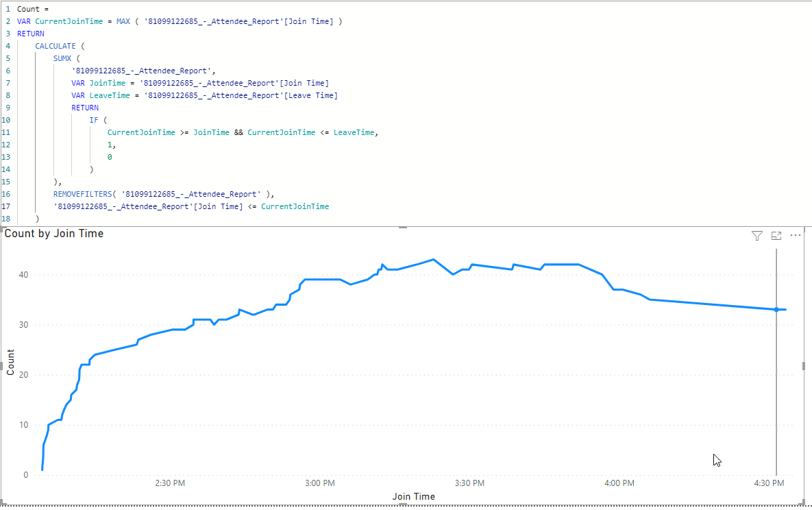Screen dimensions: 812x510
Task: Grab chart's right-edge resize handle
Action: pyautogui.click(x=803, y=366)
